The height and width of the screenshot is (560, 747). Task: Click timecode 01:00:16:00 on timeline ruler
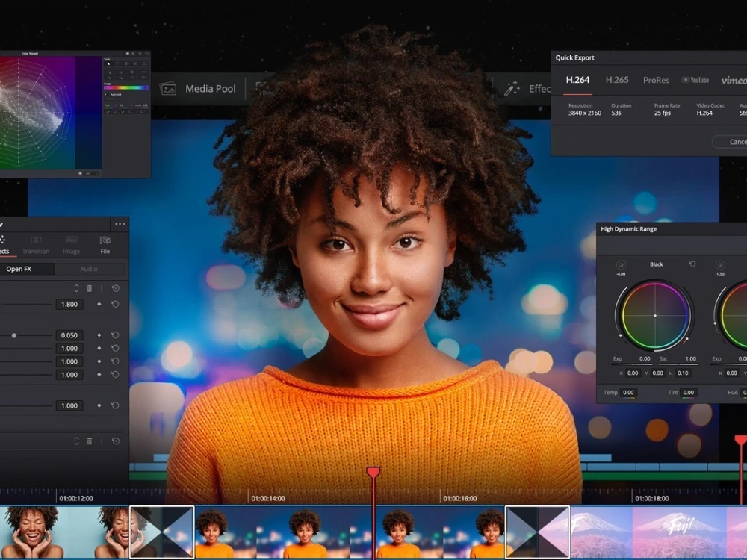(460, 499)
